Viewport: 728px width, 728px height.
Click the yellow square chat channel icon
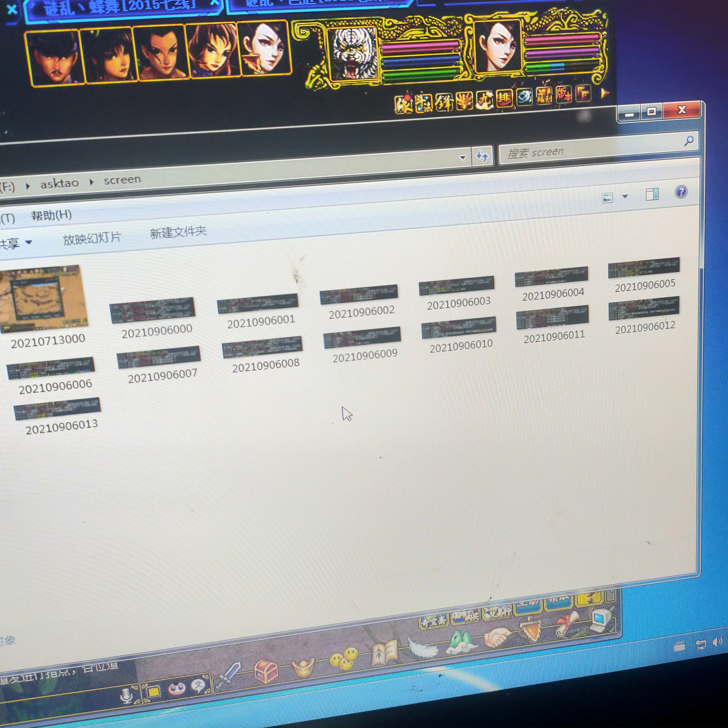click(153, 692)
